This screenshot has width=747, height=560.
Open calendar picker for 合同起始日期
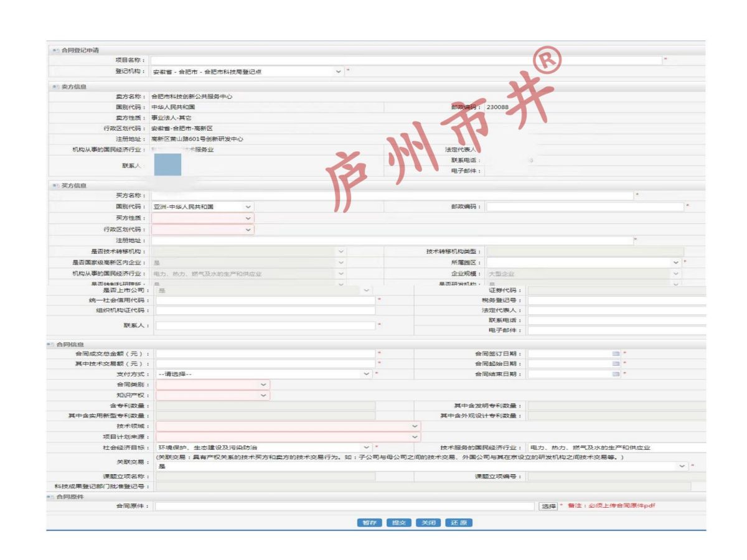click(x=616, y=363)
